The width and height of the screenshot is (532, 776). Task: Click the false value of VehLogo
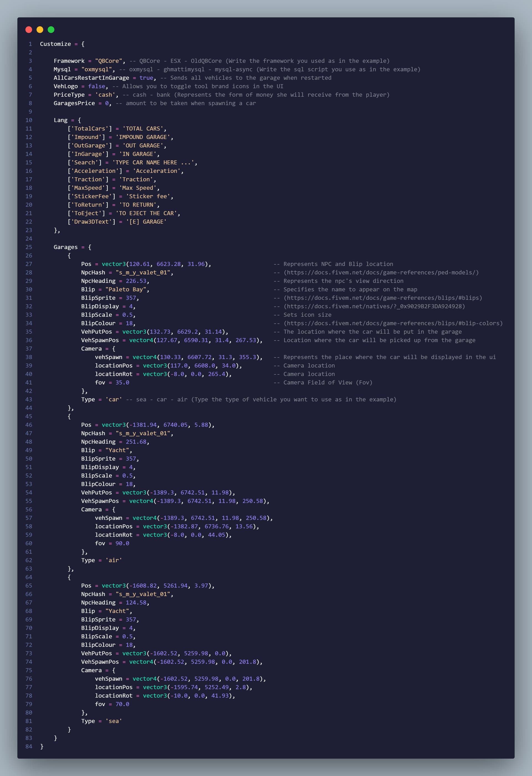tap(96, 86)
